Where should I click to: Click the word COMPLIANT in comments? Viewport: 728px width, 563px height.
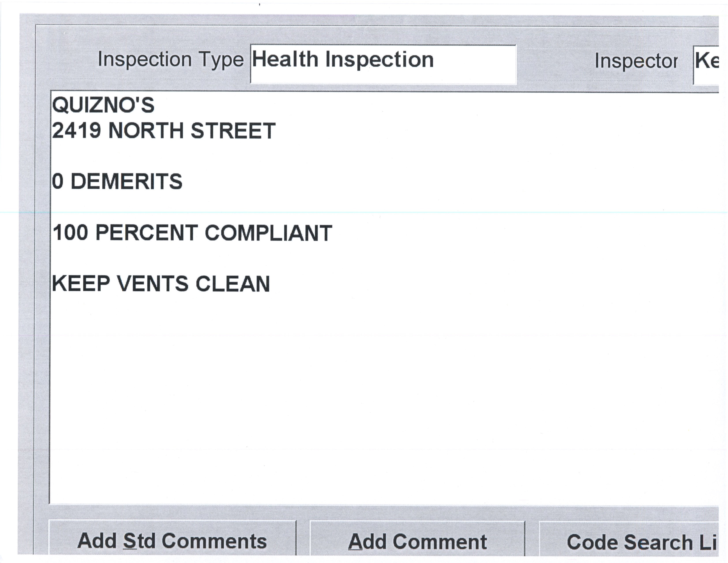(268, 232)
